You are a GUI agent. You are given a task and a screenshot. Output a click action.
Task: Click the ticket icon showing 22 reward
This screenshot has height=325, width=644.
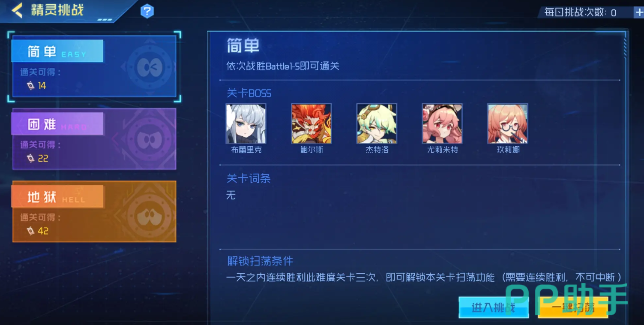(30, 158)
